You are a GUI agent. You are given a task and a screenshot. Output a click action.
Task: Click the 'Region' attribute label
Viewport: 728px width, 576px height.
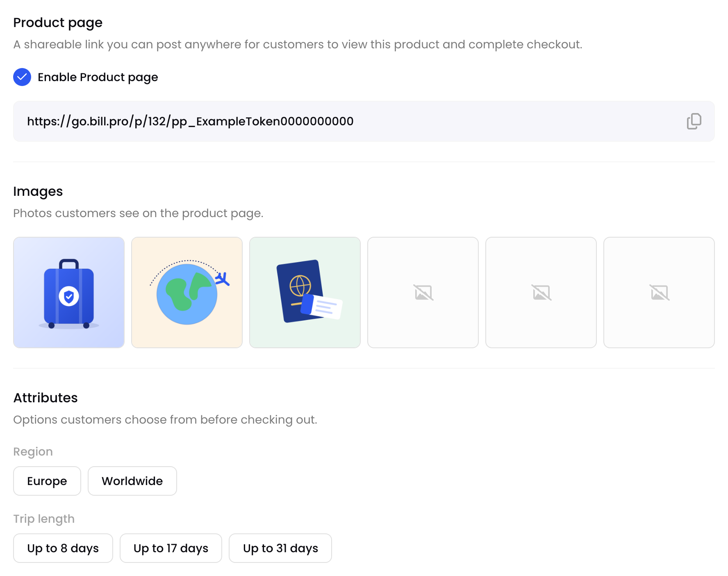coord(33,452)
